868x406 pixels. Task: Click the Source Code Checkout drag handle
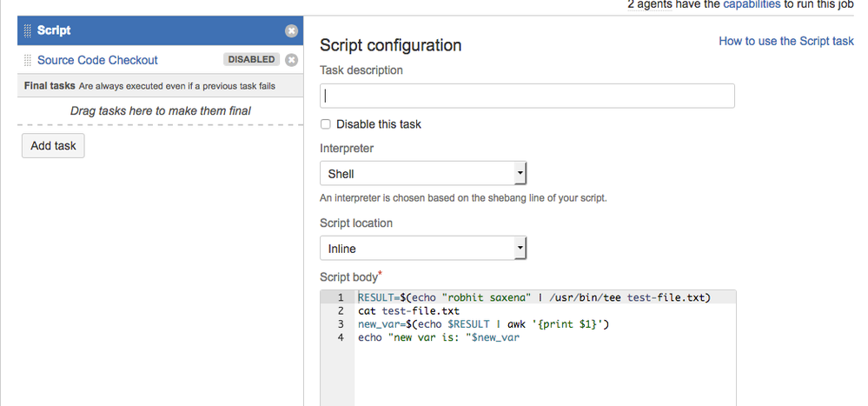click(x=28, y=60)
